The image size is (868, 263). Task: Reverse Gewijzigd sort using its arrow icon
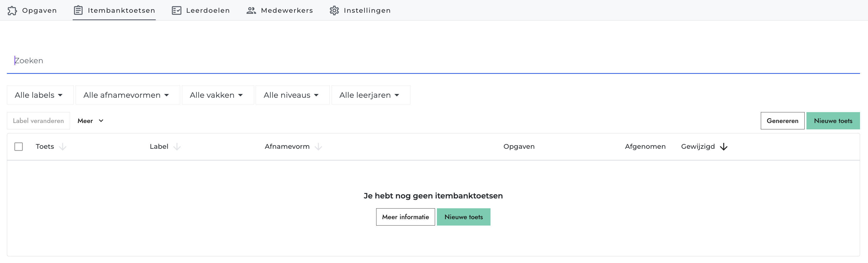click(724, 147)
